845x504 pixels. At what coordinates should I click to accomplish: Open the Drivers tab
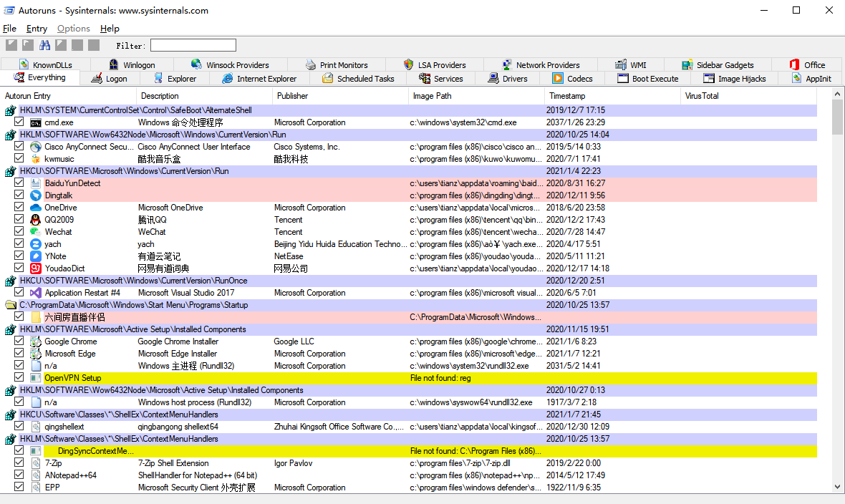[x=508, y=79]
